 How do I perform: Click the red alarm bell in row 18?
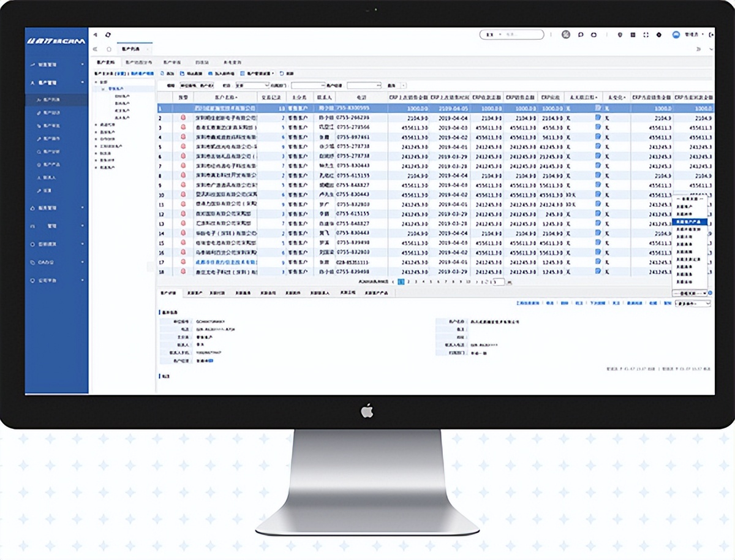[183, 271]
